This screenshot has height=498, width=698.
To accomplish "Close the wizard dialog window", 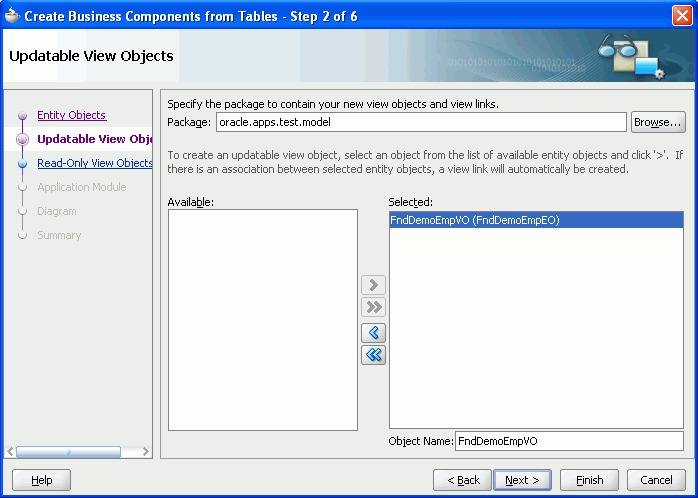I will pyautogui.click(x=682, y=16).
